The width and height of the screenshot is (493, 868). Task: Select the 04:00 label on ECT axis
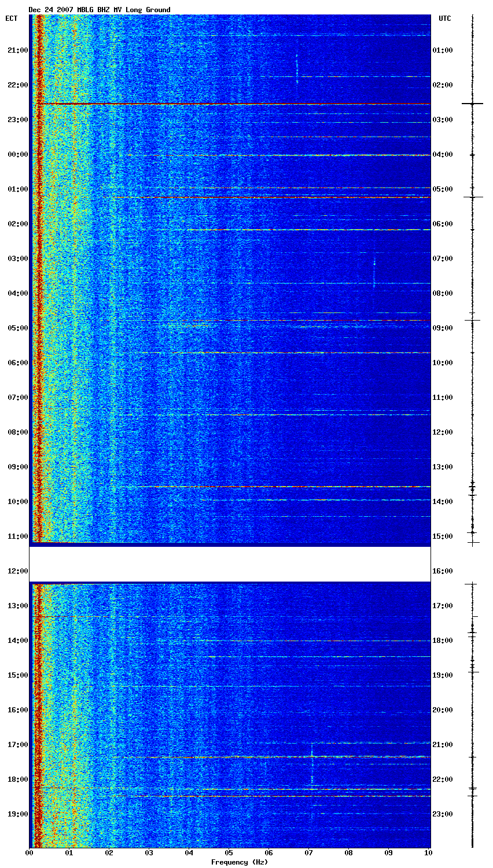[18, 293]
